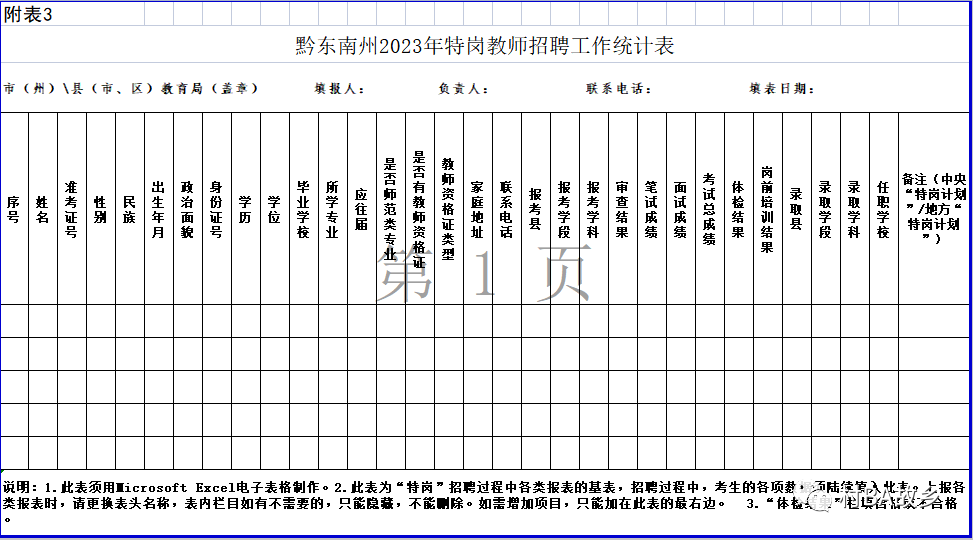Select the 家庭地址 column header

pyautogui.click(x=478, y=209)
